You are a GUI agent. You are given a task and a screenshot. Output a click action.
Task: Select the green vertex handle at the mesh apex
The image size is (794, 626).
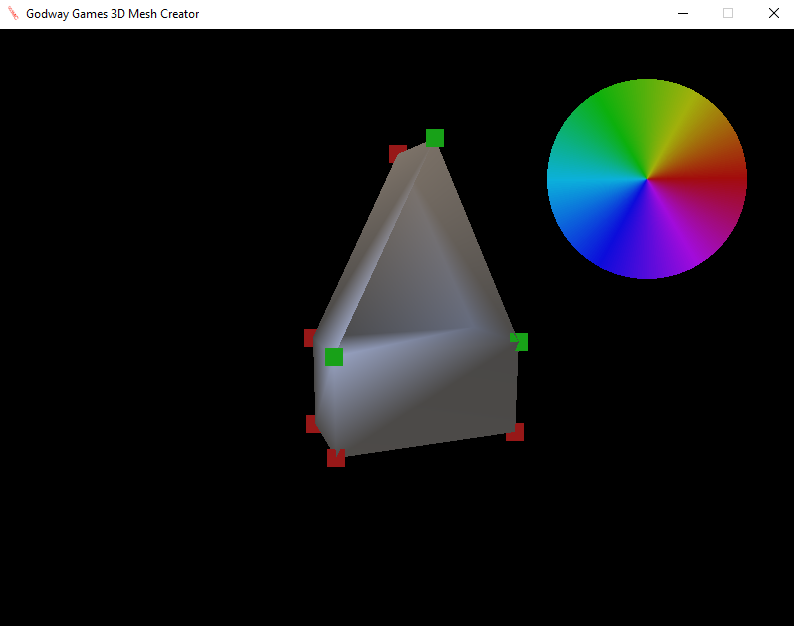click(x=435, y=138)
